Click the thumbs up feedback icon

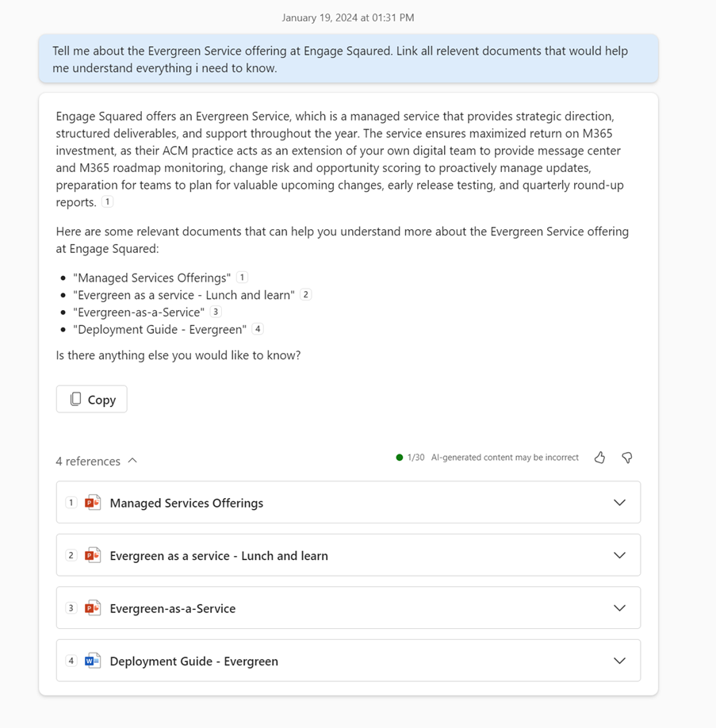(599, 458)
